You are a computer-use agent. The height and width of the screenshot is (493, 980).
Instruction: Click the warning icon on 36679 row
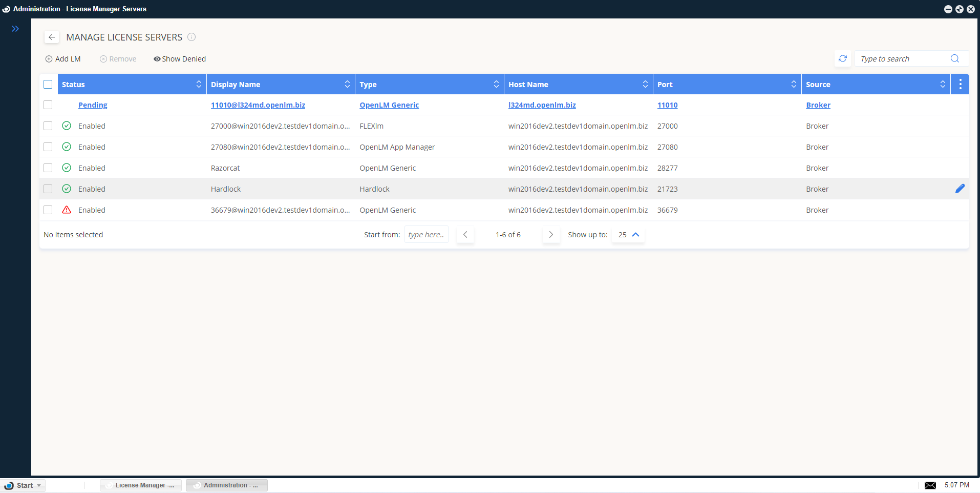(x=67, y=210)
